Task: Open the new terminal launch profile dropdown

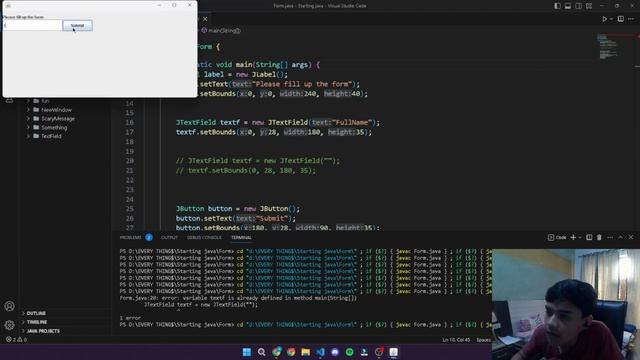Action: click(x=580, y=237)
